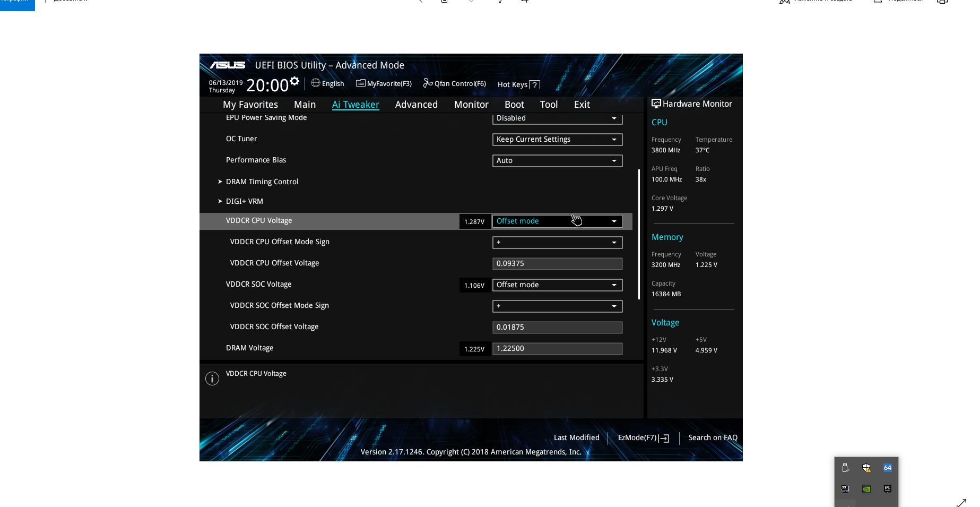The width and height of the screenshot is (980, 507).
Task: Click the 37°C temperature value
Action: tap(703, 150)
